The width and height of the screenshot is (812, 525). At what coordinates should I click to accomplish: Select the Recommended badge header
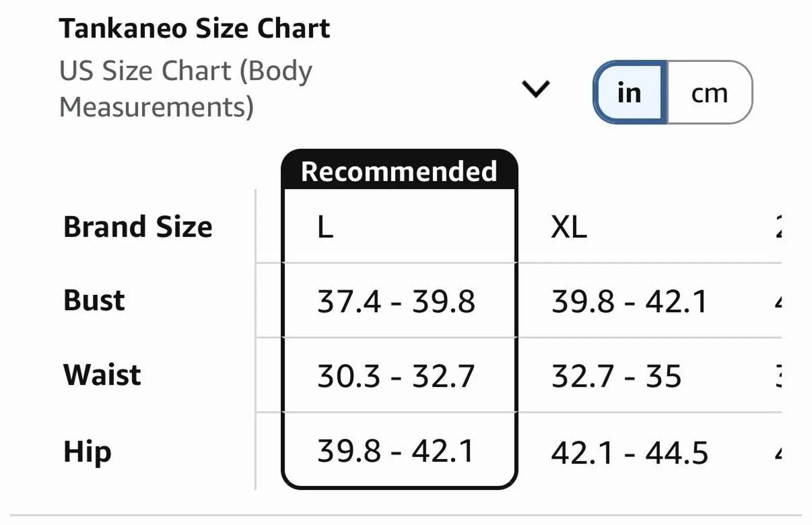coord(399,171)
